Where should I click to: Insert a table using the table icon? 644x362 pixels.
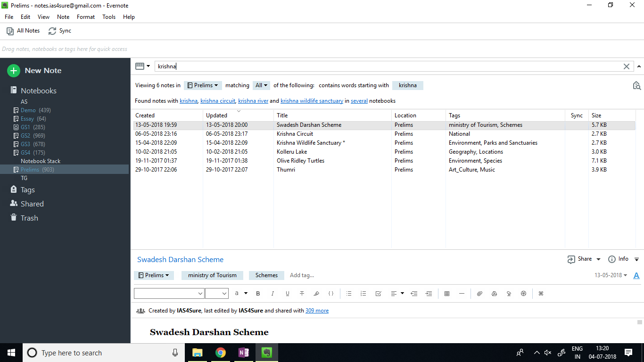point(447,294)
